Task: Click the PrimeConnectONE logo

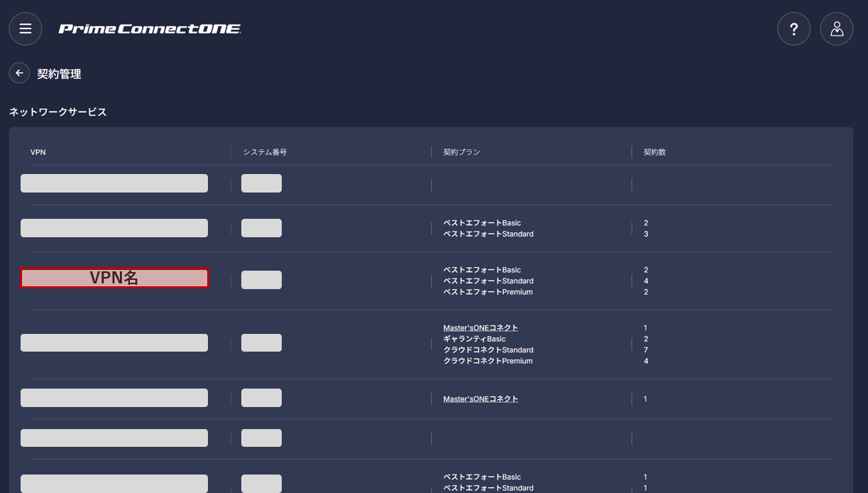Action: click(150, 29)
